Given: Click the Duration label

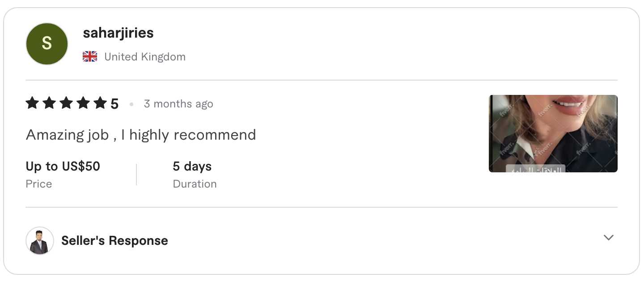Looking at the screenshot, I should click(195, 184).
